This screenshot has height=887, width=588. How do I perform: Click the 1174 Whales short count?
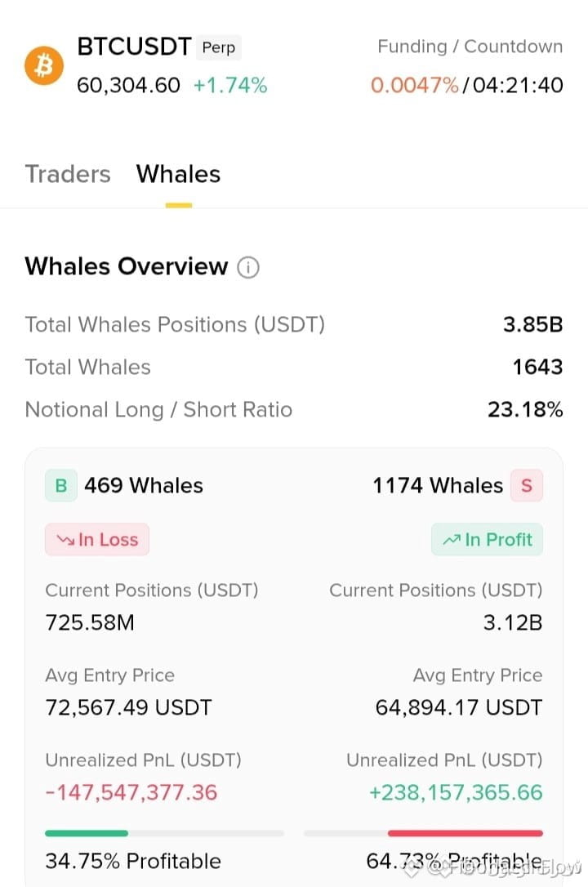[438, 485]
